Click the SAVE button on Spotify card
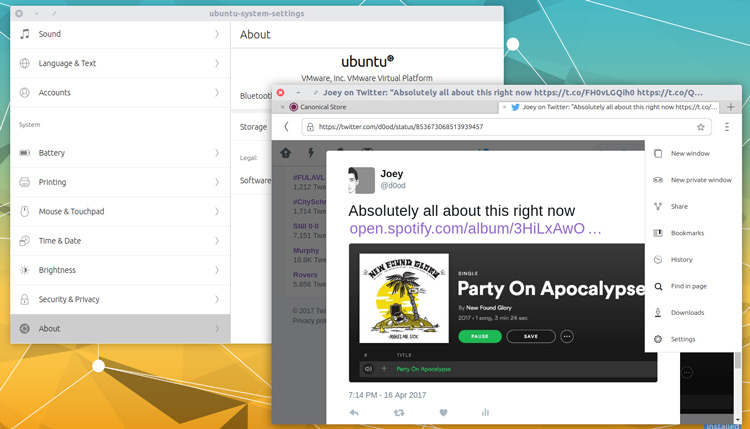This screenshot has height=429, width=750. click(531, 336)
